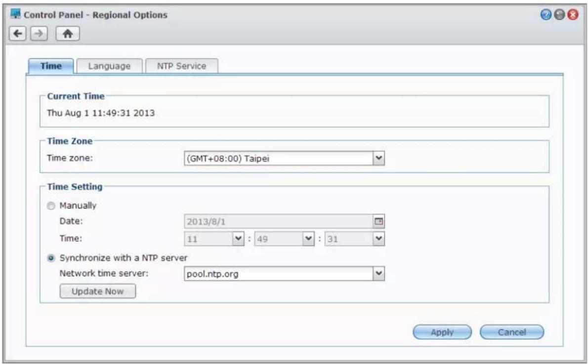Switch to the Time tab
The image size is (588, 364).
pos(51,66)
